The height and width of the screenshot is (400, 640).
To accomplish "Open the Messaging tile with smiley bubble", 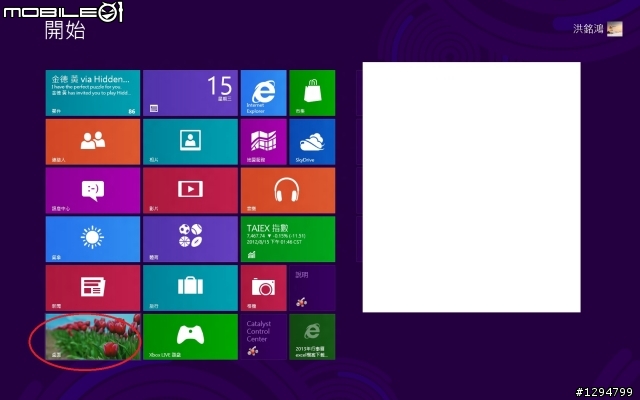I will point(93,190).
